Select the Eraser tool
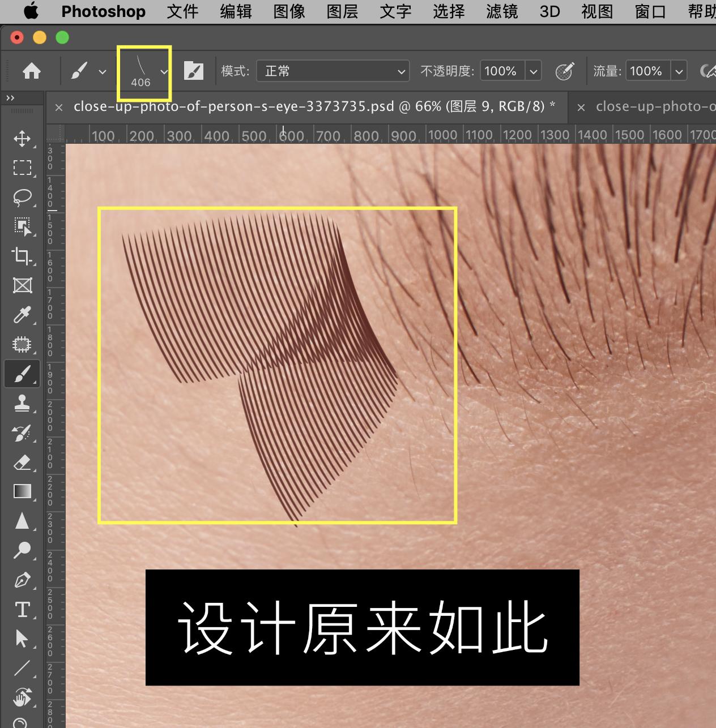 coord(22,462)
